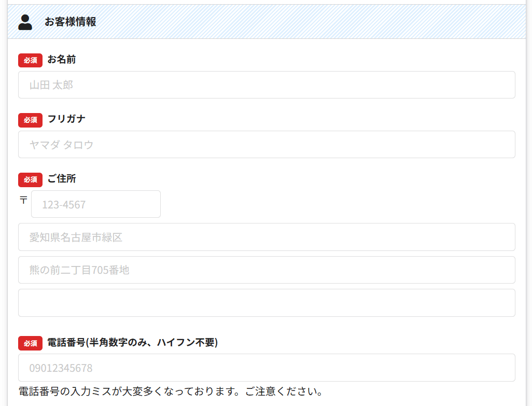Image resolution: width=532 pixels, height=406 pixels.
Task: Focus the furigana field showing ヤマダ タロウ
Action: 267,145
